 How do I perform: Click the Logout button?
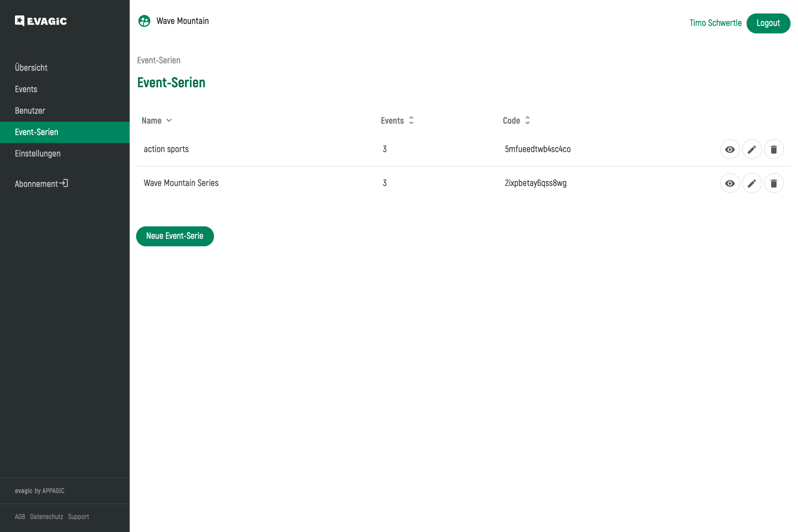[x=768, y=23]
